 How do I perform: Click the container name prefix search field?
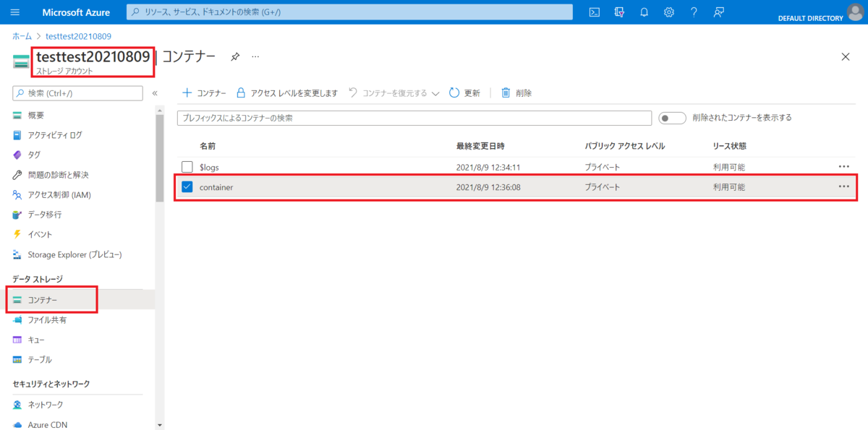point(413,117)
